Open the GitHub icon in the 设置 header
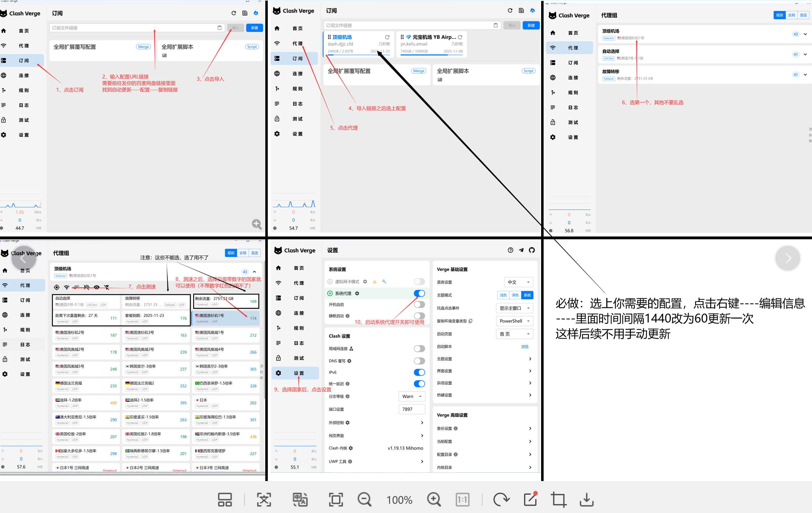This screenshot has height=513, width=812. pyautogui.click(x=532, y=250)
